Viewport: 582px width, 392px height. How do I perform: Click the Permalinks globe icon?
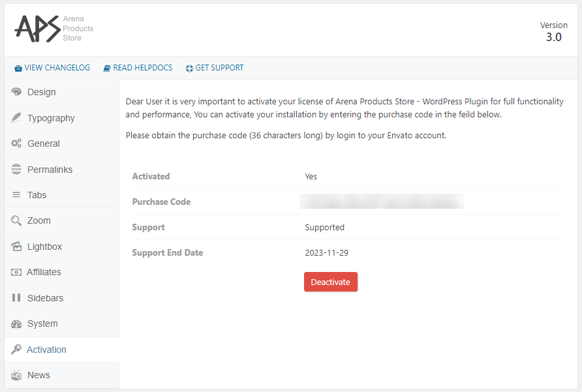[x=16, y=170]
